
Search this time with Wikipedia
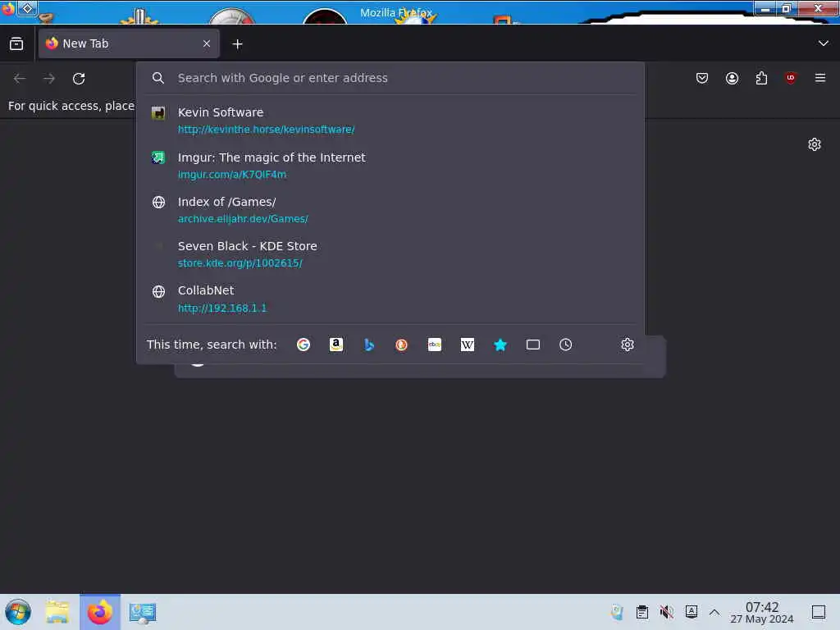click(467, 345)
